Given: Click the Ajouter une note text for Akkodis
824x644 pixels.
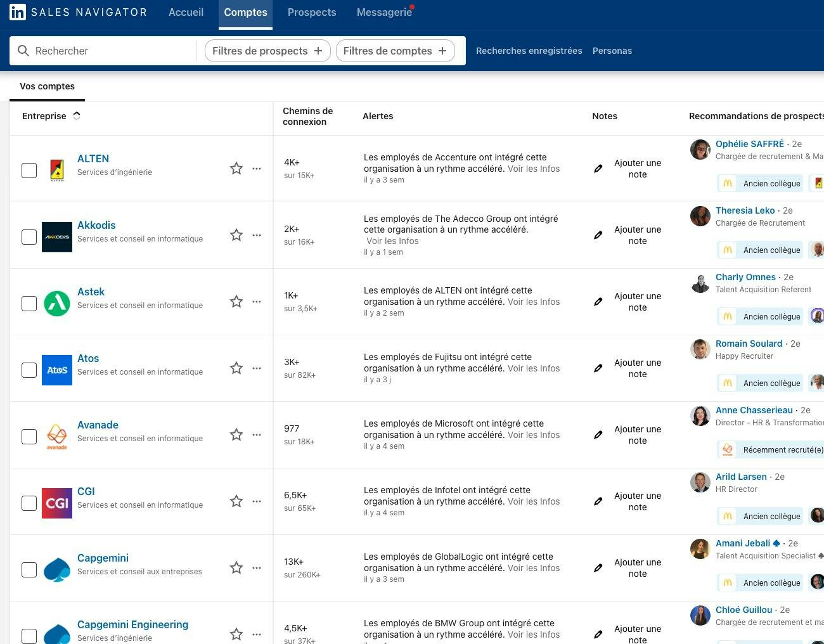Looking at the screenshot, I should coord(638,235).
